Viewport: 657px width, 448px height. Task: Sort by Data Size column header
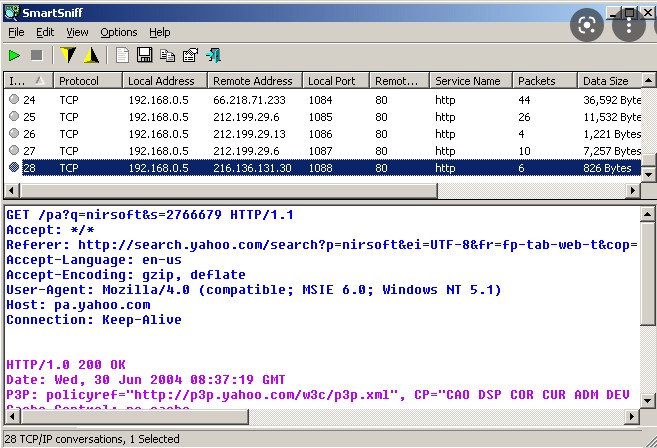pos(610,80)
